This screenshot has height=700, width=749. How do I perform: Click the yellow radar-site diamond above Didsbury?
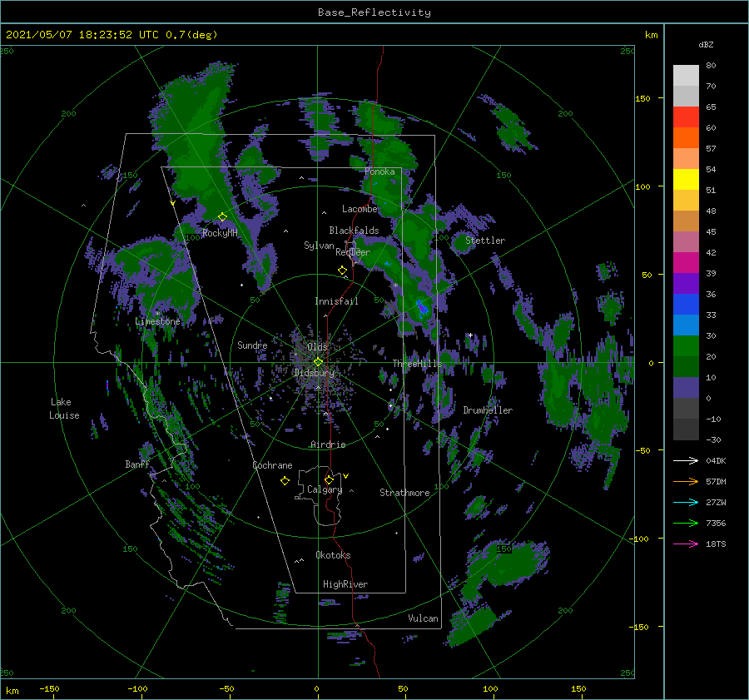point(318,362)
